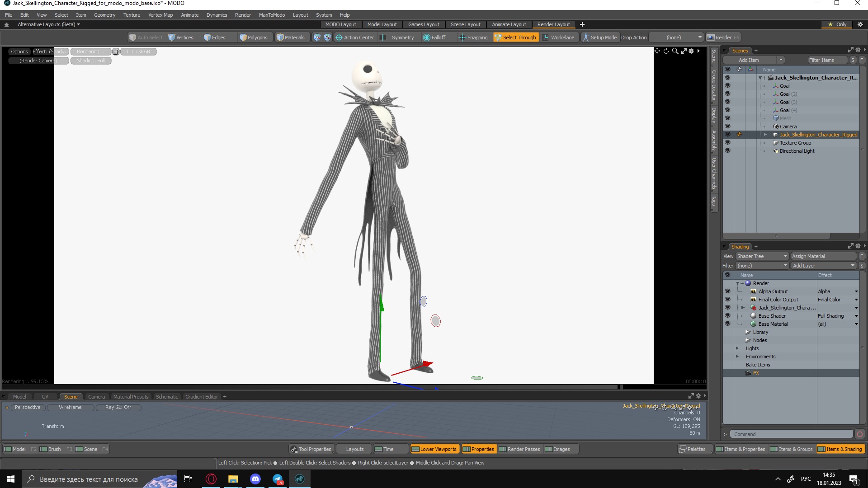Toggle visibility of Alpha Output layer
This screenshot has width=868, height=488.
(728, 291)
